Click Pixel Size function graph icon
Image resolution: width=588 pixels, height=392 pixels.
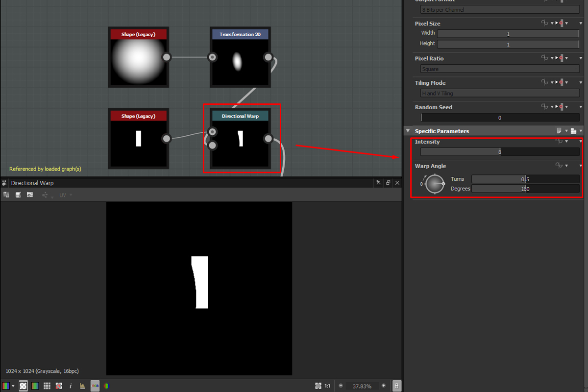tap(544, 23)
